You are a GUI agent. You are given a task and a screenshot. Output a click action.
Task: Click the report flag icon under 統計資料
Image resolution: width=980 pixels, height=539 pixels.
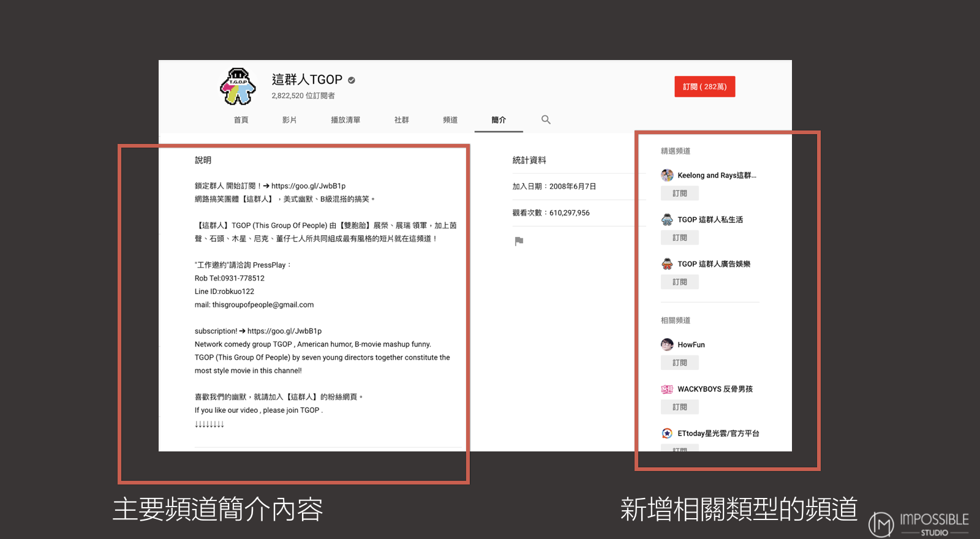tap(519, 241)
